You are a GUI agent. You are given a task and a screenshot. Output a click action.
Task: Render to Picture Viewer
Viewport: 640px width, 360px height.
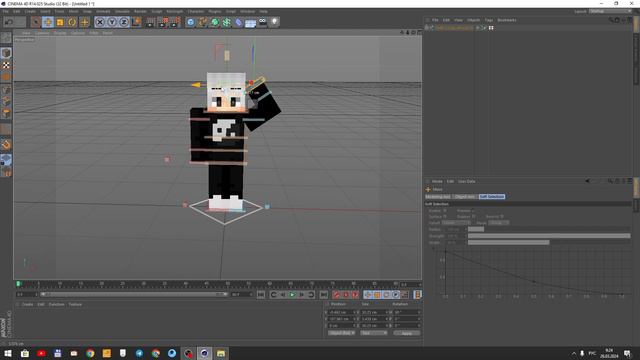[163, 22]
